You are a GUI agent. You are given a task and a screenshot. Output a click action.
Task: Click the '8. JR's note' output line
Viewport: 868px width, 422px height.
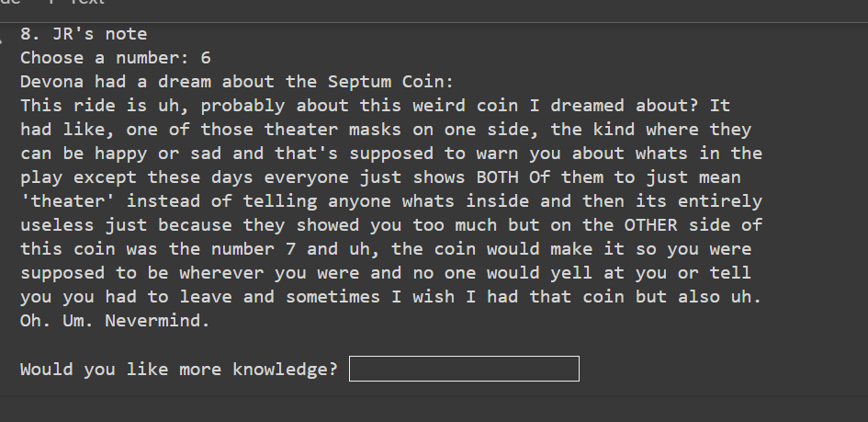(x=84, y=34)
